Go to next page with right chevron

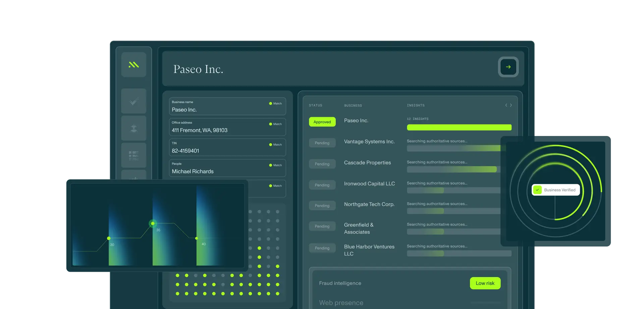point(511,105)
